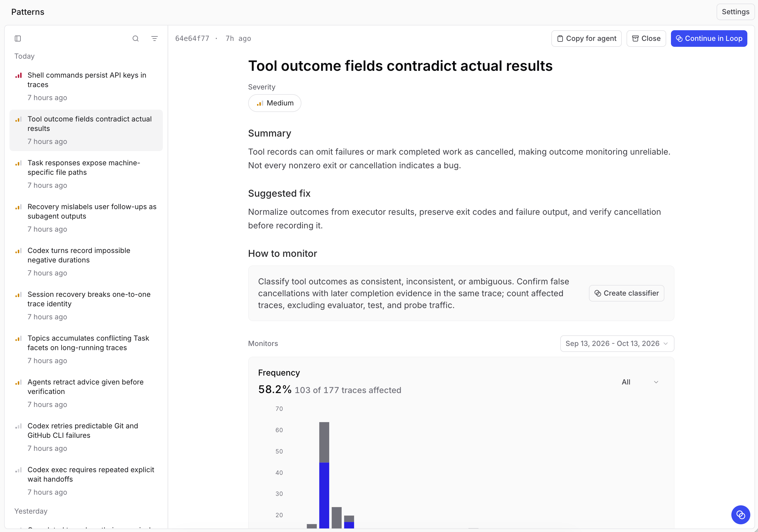
Task: Click the Loop icon in Continue in Loop
Action: pyautogui.click(x=679, y=39)
